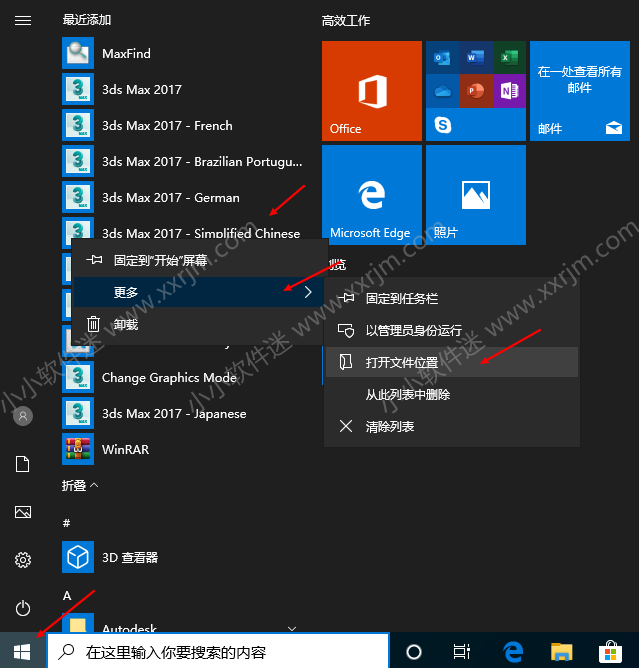Image resolution: width=639 pixels, height=668 pixels.
Task: Open the 更多 submenu
Action: (200, 292)
